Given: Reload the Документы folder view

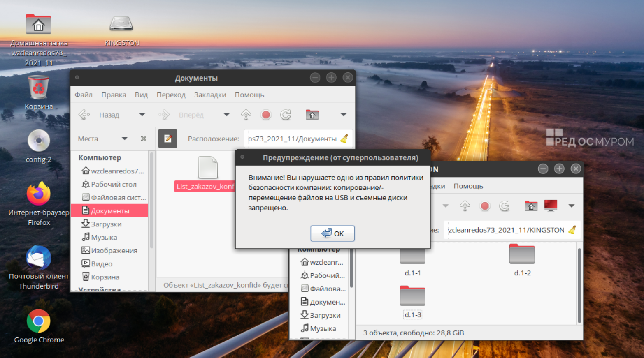Looking at the screenshot, I should coord(286,115).
